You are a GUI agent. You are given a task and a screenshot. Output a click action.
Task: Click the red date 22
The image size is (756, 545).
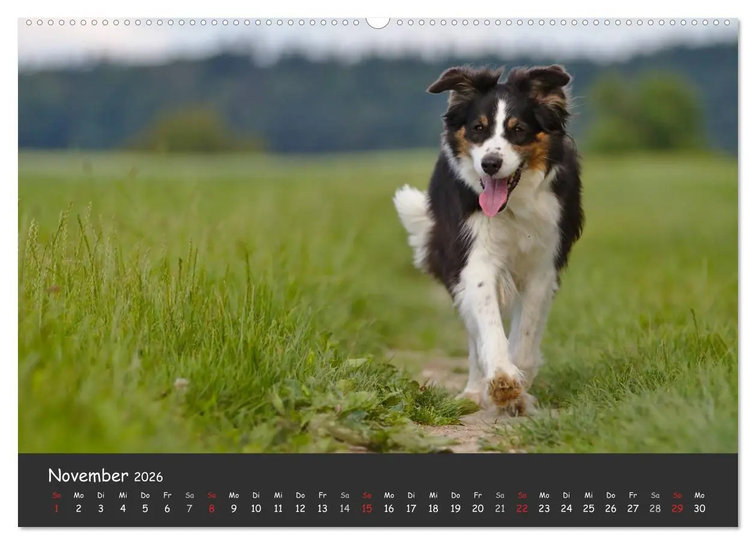[x=523, y=508]
